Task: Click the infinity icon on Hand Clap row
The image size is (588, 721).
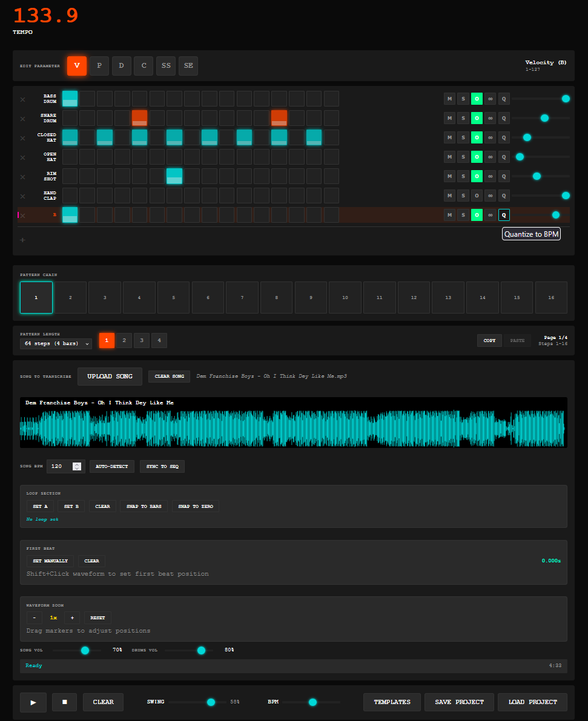Action: click(491, 196)
